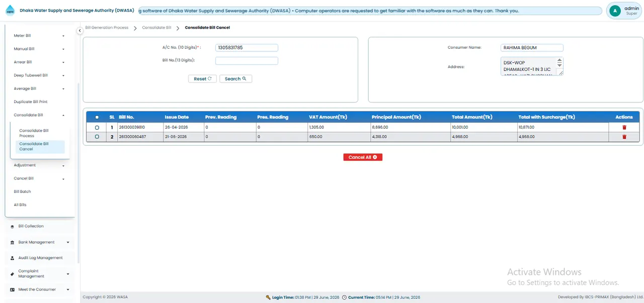
Task: Click principal amount 4,318.00 cell
Action: (410, 137)
